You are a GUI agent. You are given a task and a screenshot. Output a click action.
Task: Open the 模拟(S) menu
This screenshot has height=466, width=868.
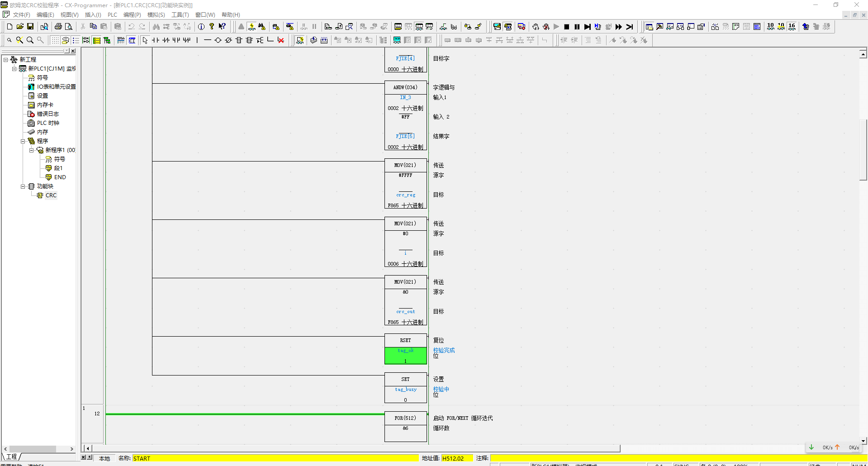point(156,15)
